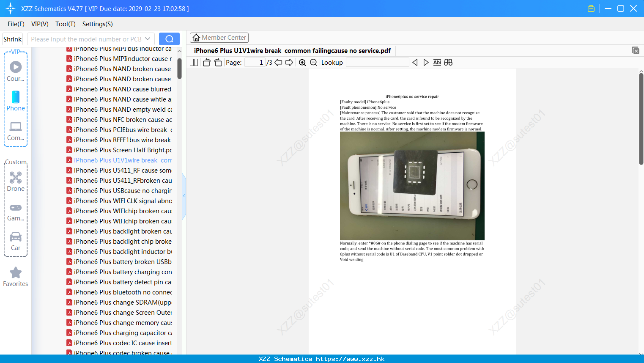Open 'iPhone6 Plus RFFE1bus wire break' file
The height and width of the screenshot is (363, 644).
[x=119, y=140]
